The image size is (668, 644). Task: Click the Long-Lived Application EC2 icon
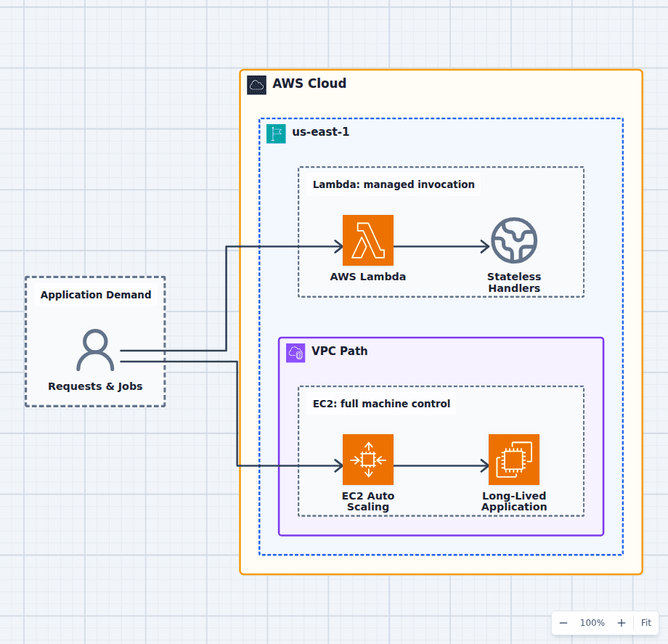pyautogui.click(x=514, y=460)
